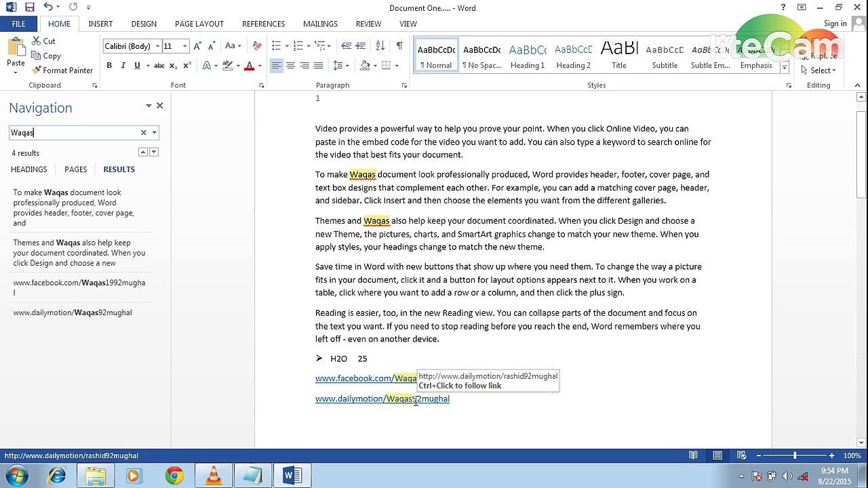Image resolution: width=868 pixels, height=488 pixels.
Task: Toggle italic formatting
Action: (123, 66)
